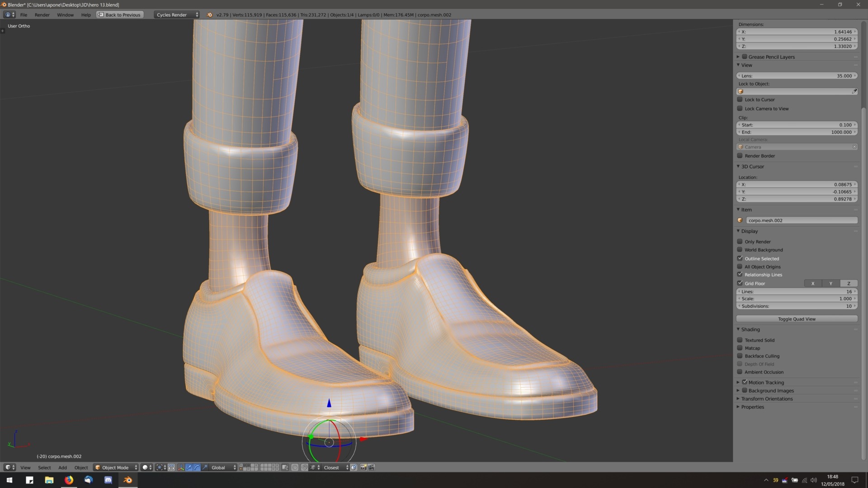Image resolution: width=868 pixels, height=488 pixels.
Task: Toggle the 3D manipulator widget
Action: click(181, 467)
